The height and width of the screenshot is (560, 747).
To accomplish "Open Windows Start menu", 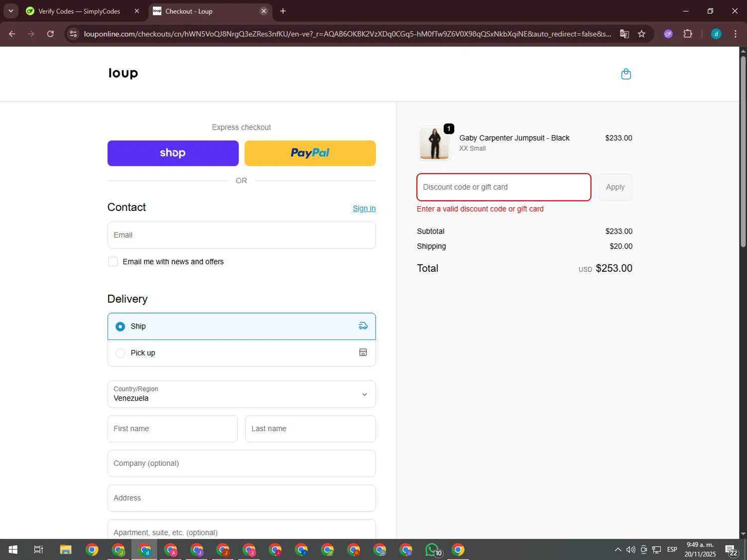I will pos(13,550).
